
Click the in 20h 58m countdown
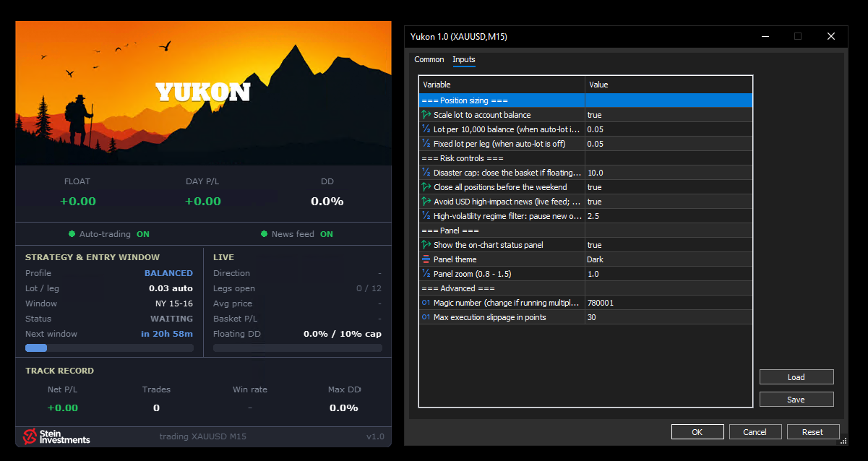(x=167, y=334)
